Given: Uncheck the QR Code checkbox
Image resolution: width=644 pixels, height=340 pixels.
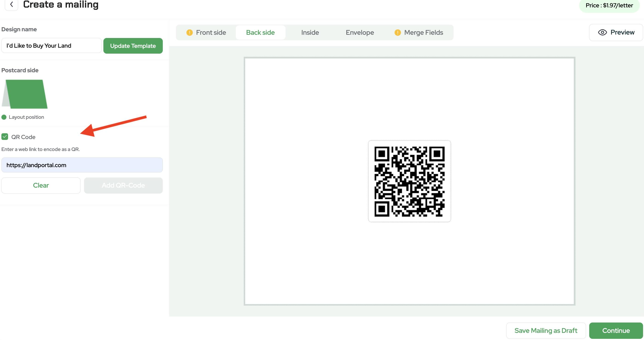Looking at the screenshot, I should click(5, 137).
